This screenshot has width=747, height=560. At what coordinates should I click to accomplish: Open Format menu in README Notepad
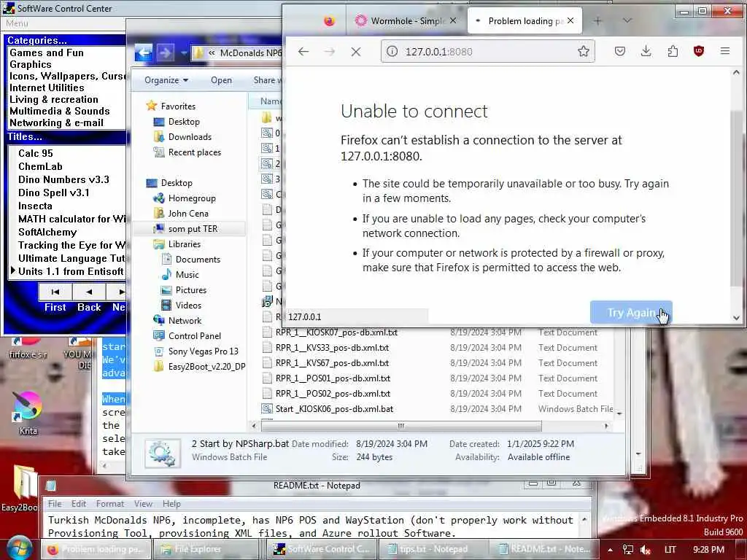click(x=109, y=503)
